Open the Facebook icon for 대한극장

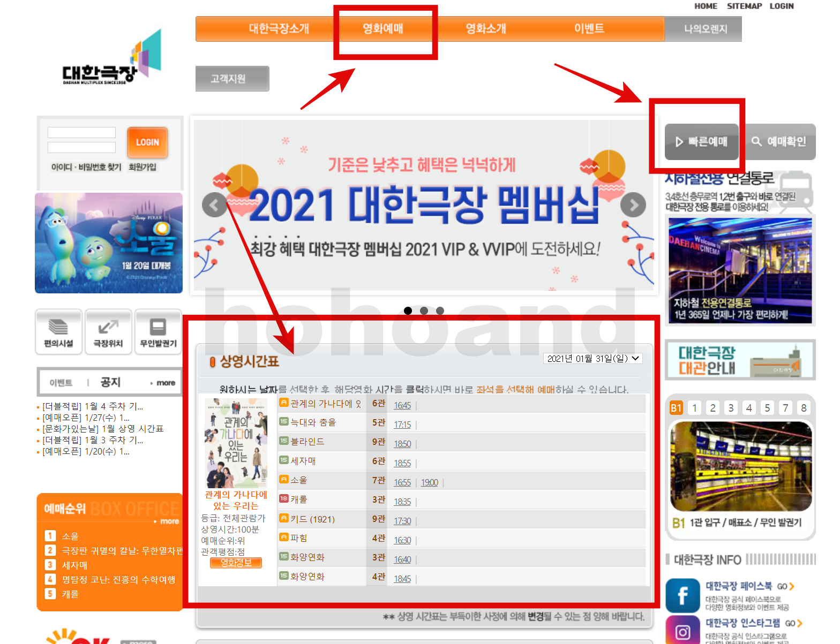(682, 595)
